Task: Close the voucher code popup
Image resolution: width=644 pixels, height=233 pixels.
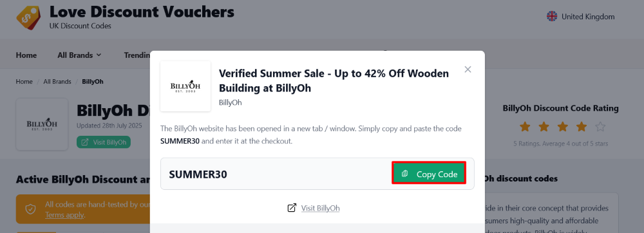Action: pyautogui.click(x=468, y=70)
